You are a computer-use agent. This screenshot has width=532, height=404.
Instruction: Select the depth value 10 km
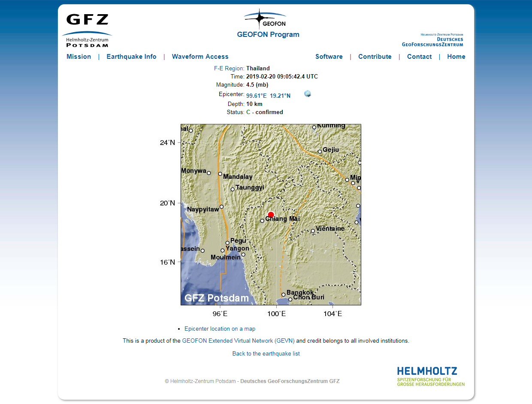pos(254,104)
